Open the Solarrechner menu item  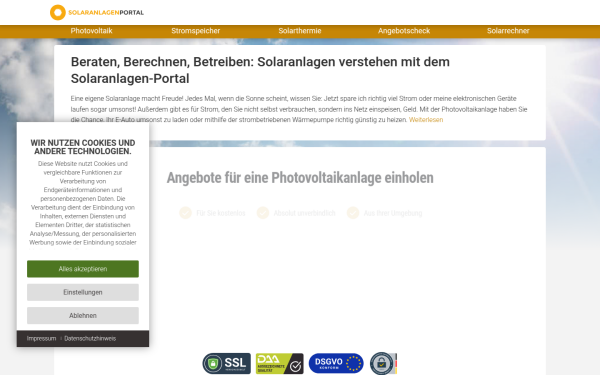pyautogui.click(x=508, y=31)
